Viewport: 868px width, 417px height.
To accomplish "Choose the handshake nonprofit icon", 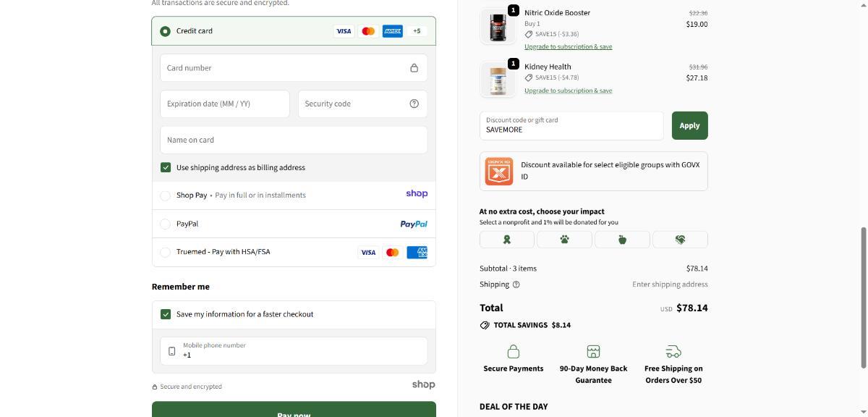I will (x=680, y=240).
